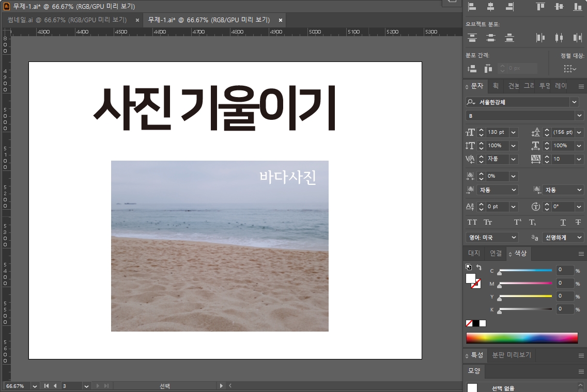This screenshot has width=587, height=392.
Task: Click the vertical align top icon
Action: pyautogui.click(x=540, y=6)
